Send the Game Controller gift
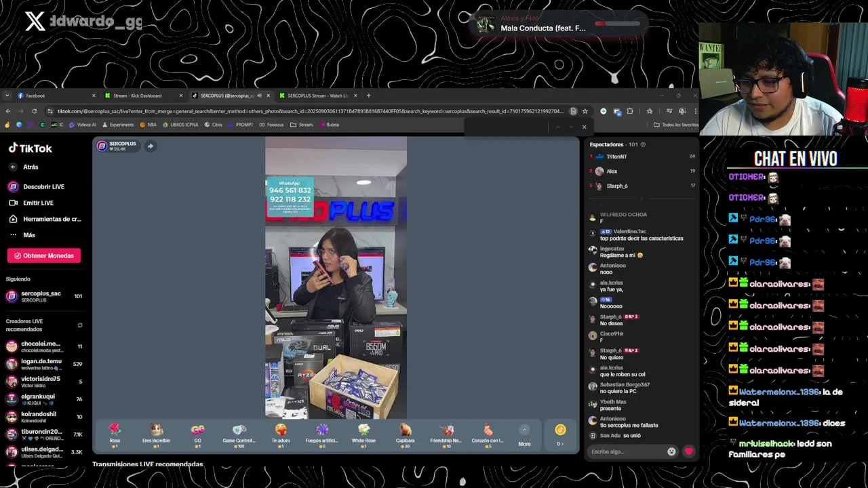868x488 pixels. point(239,435)
